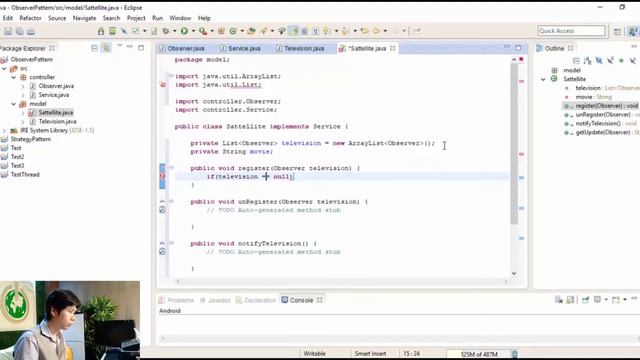Screen dimensions: 640x360
Task: Click the error marker beside if(television) line
Action: (x=162, y=176)
